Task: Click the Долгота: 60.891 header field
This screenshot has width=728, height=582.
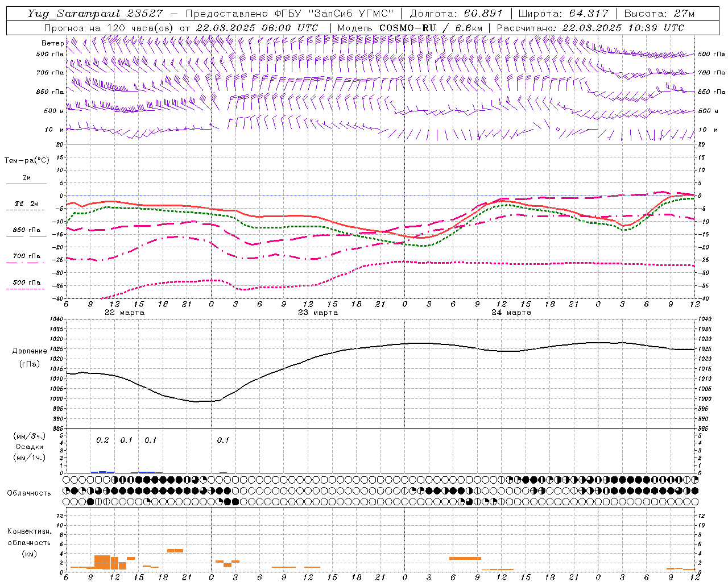Action: 456,13
